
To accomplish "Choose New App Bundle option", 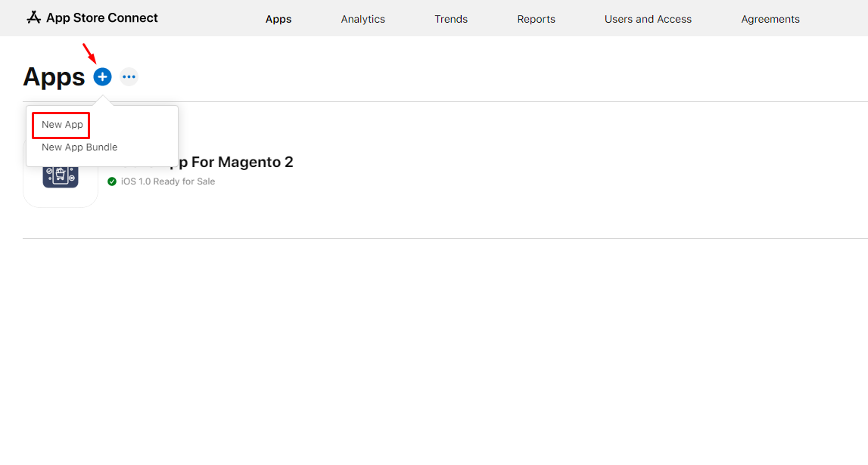I will pyautogui.click(x=79, y=147).
